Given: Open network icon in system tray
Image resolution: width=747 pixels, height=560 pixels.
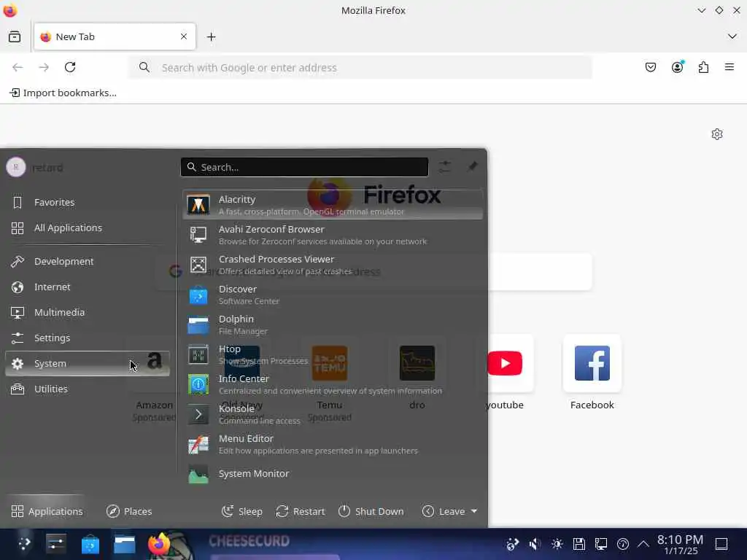Looking at the screenshot, I should click(601, 544).
